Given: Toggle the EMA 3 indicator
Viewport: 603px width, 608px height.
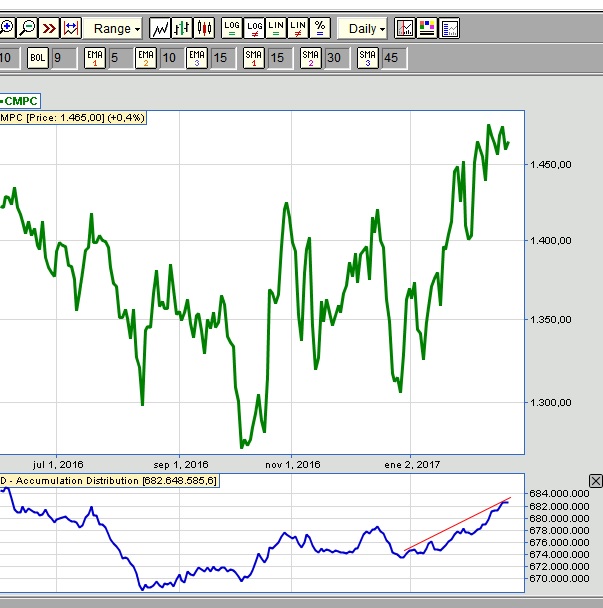Looking at the screenshot, I should 197,58.
